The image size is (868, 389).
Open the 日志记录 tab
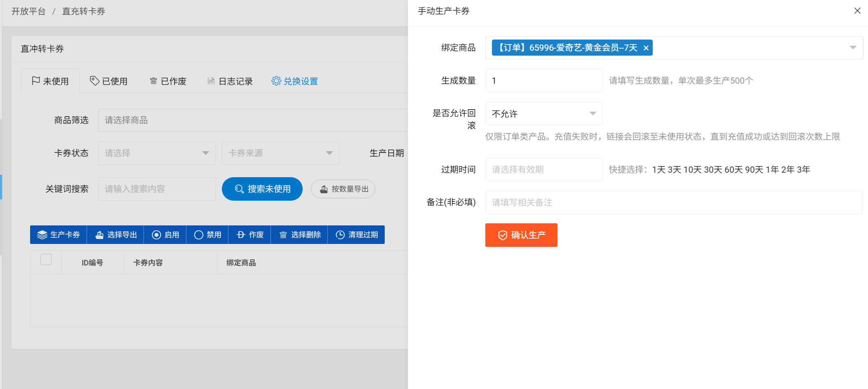230,81
